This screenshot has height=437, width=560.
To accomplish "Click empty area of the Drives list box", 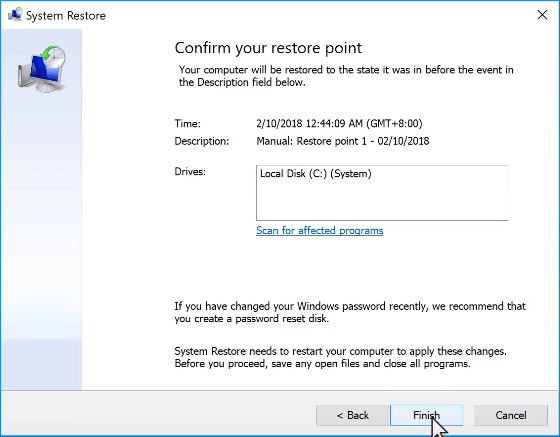I will 382,202.
